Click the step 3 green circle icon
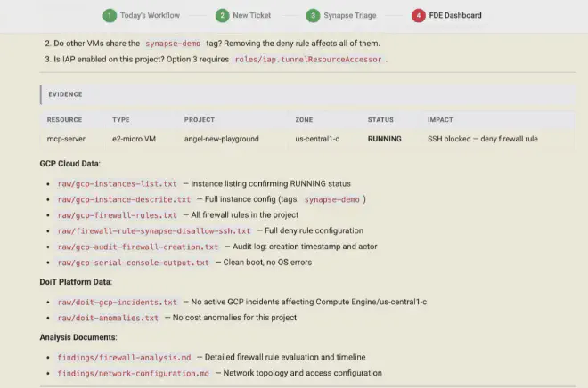Image resolution: width=588 pixels, height=388 pixels. coord(313,16)
